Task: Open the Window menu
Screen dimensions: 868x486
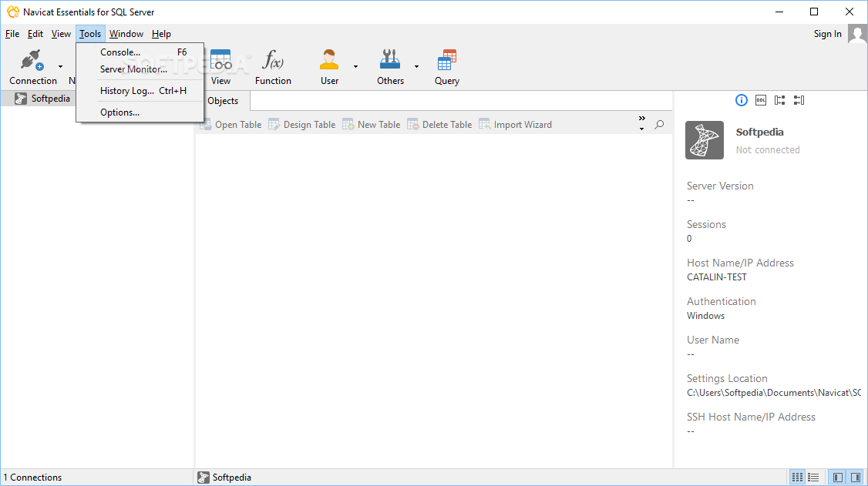Action: pyautogui.click(x=126, y=34)
